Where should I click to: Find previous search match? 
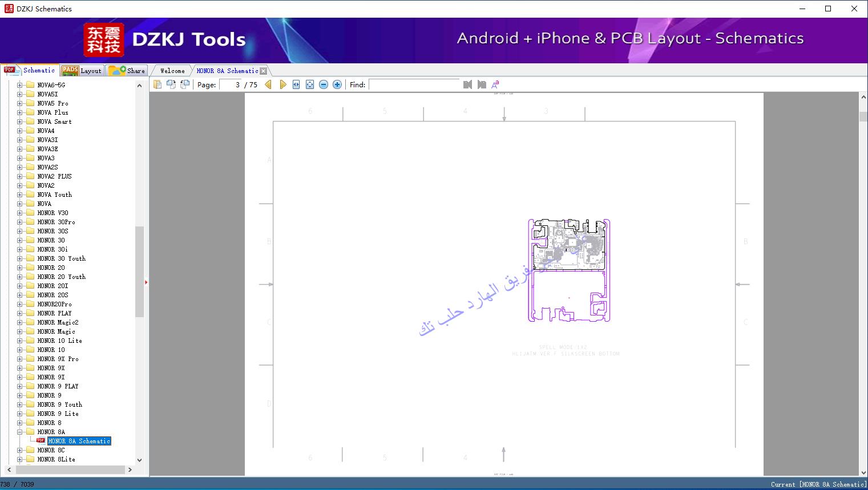point(468,84)
